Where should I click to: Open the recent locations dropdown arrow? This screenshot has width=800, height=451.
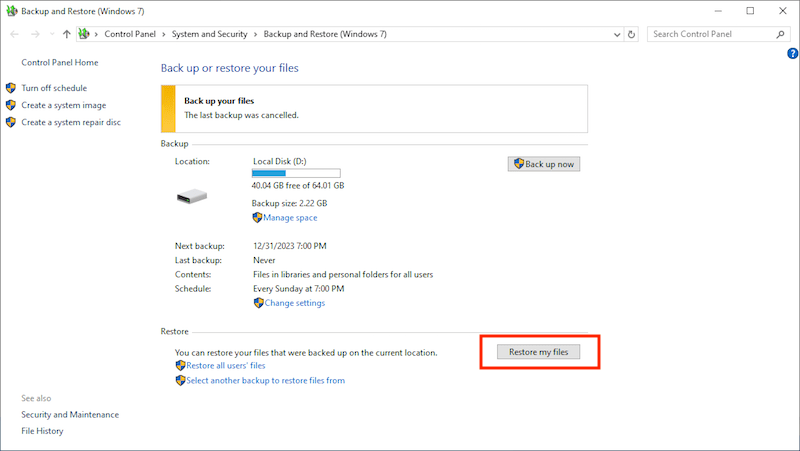52,34
